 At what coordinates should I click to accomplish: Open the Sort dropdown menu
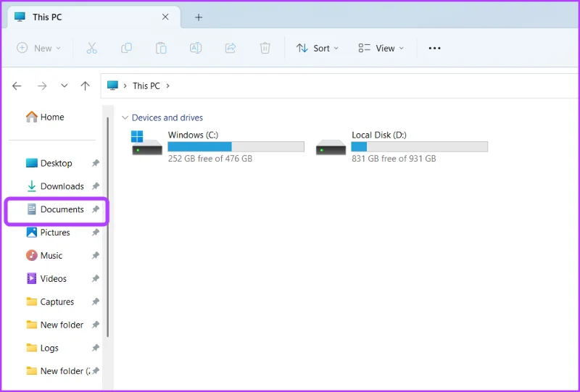318,48
